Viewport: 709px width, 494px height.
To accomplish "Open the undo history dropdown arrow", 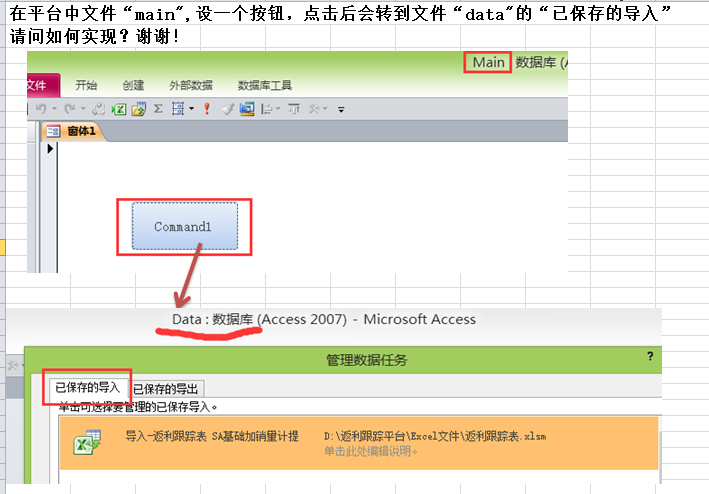I will pyautogui.click(x=53, y=109).
